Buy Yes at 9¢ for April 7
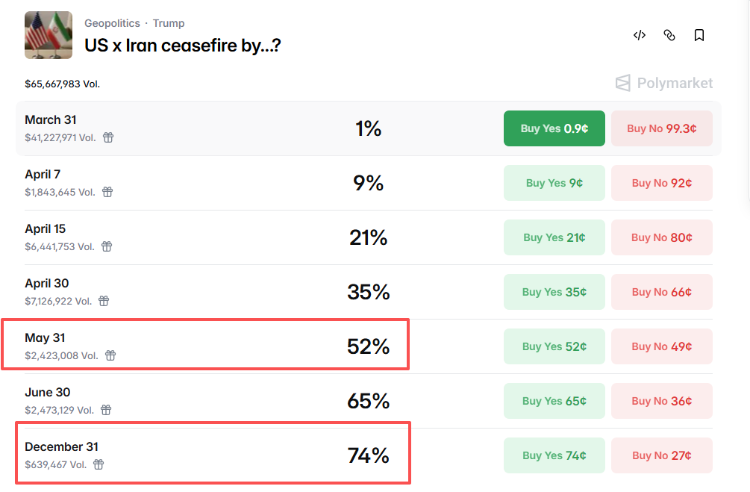Screen dimensions: 750x492 (x=554, y=183)
